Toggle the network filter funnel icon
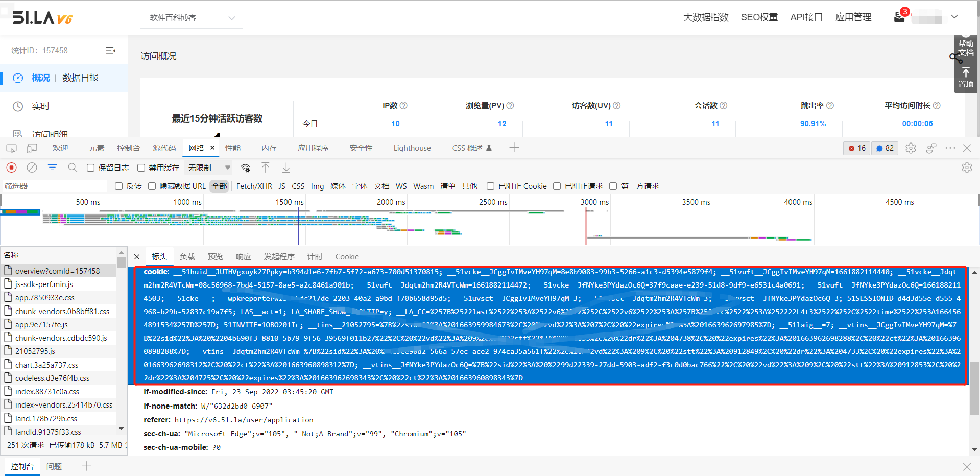The image size is (980, 476). click(x=52, y=168)
